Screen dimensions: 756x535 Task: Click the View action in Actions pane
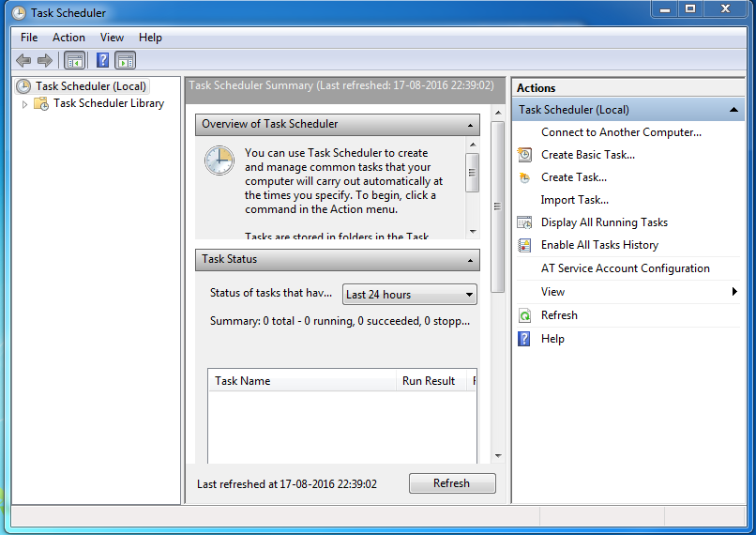coord(552,292)
